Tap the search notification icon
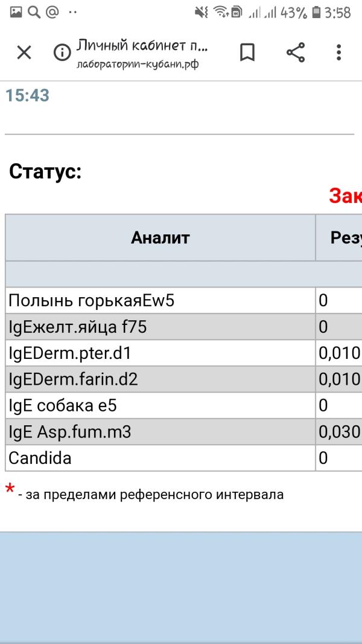 34,12
